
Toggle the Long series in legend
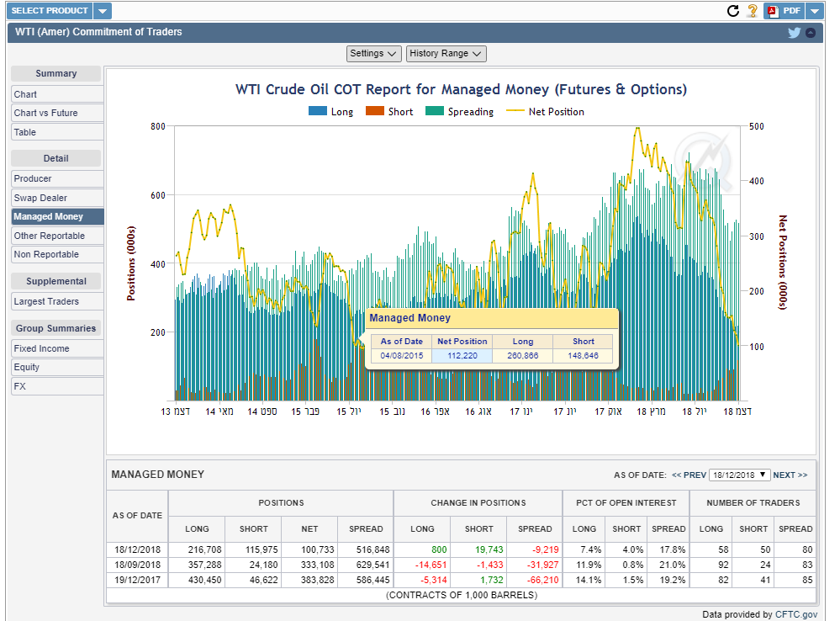(x=331, y=111)
